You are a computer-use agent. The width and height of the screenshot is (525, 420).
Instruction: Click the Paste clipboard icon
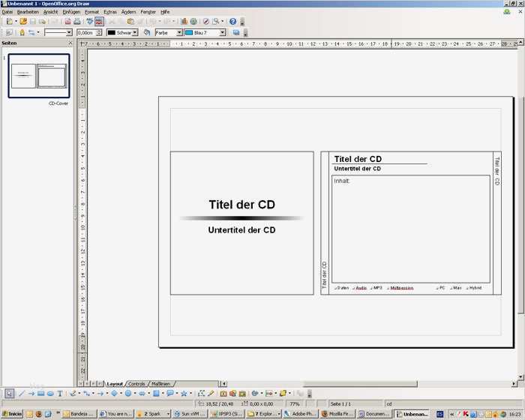pyautogui.click(x=130, y=22)
